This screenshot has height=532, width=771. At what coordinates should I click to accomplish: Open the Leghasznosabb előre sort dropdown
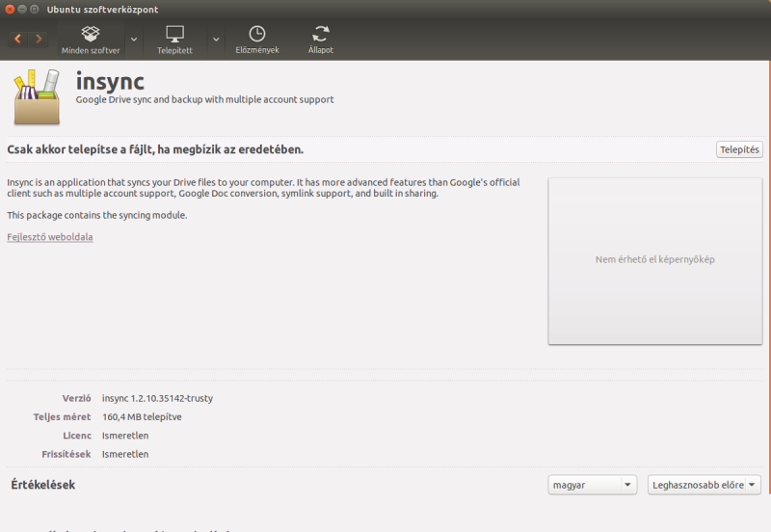click(705, 485)
